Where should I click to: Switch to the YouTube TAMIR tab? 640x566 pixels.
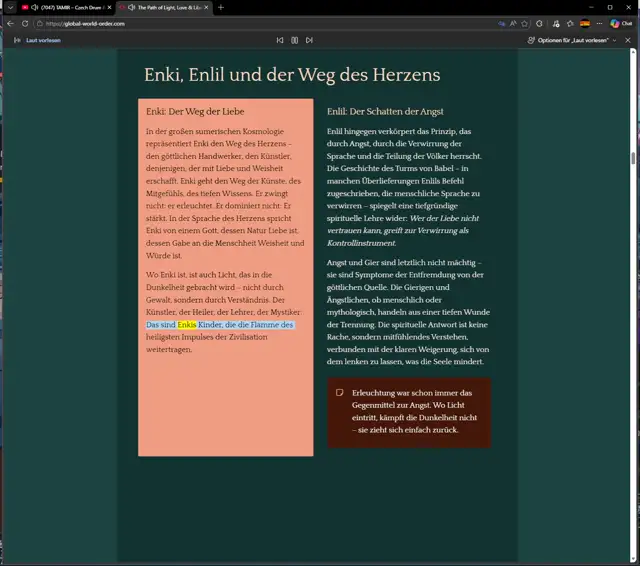click(x=65, y=7)
